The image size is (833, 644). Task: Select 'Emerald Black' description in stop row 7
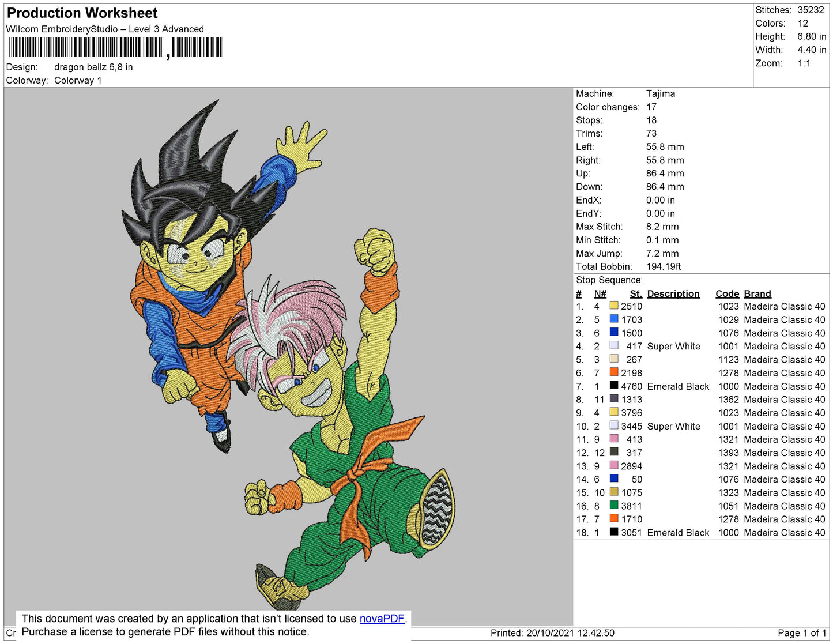point(678,386)
